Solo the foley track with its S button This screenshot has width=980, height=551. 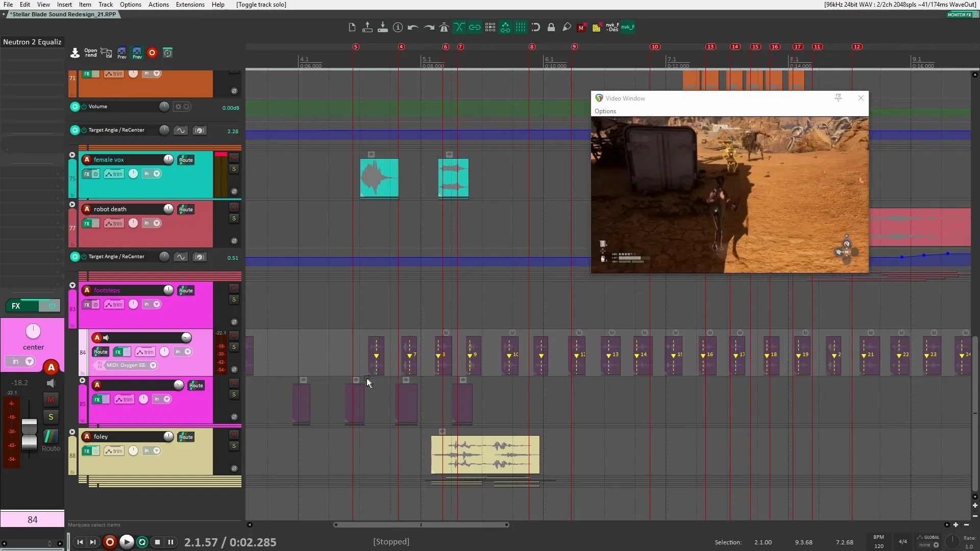click(234, 445)
